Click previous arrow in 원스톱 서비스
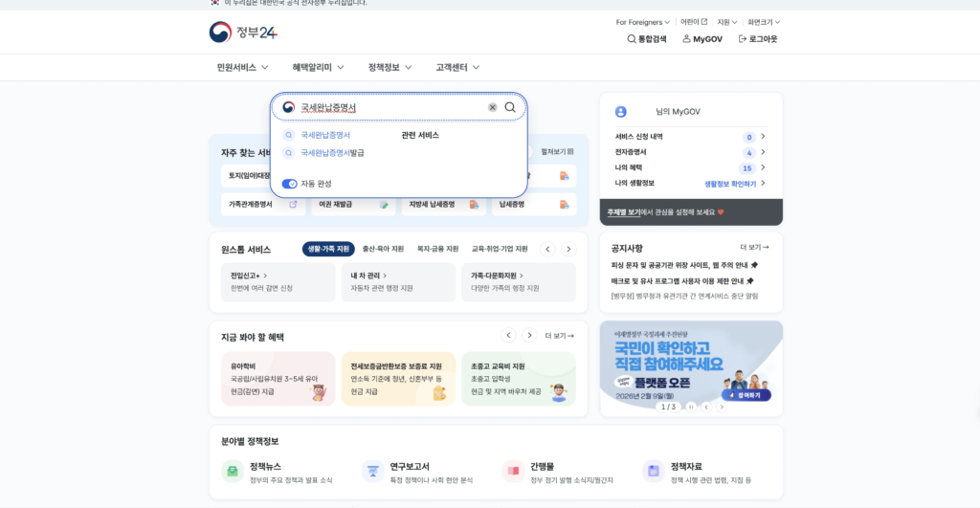980x508 pixels. click(547, 250)
